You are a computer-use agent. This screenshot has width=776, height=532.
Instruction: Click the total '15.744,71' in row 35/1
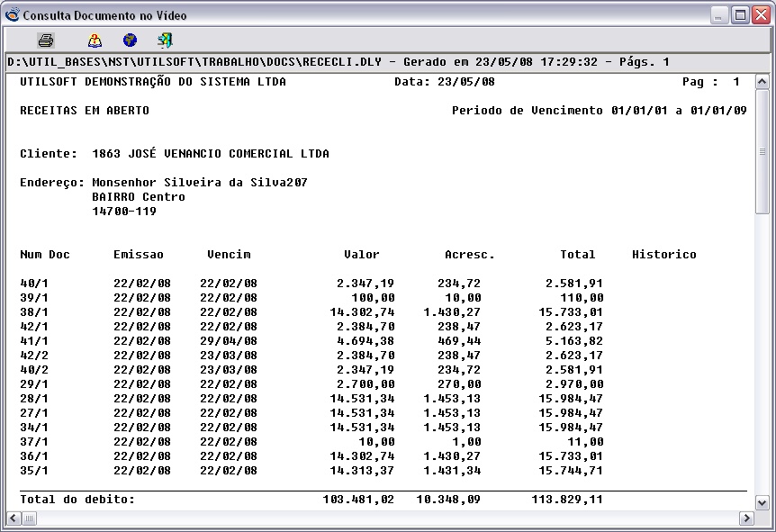click(x=571, y=470)
